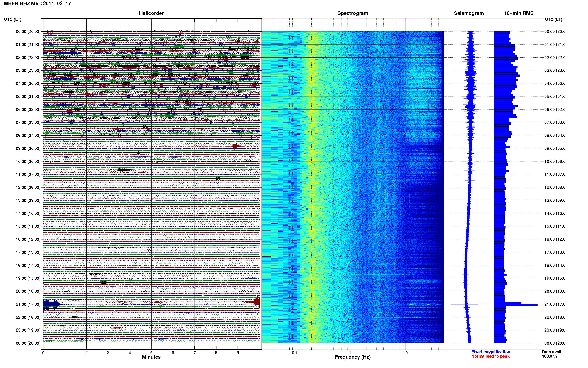Screen dimensions: 588x368
Task: Select the '02:00 (22:00)' time label
Action: click(28, 58)
